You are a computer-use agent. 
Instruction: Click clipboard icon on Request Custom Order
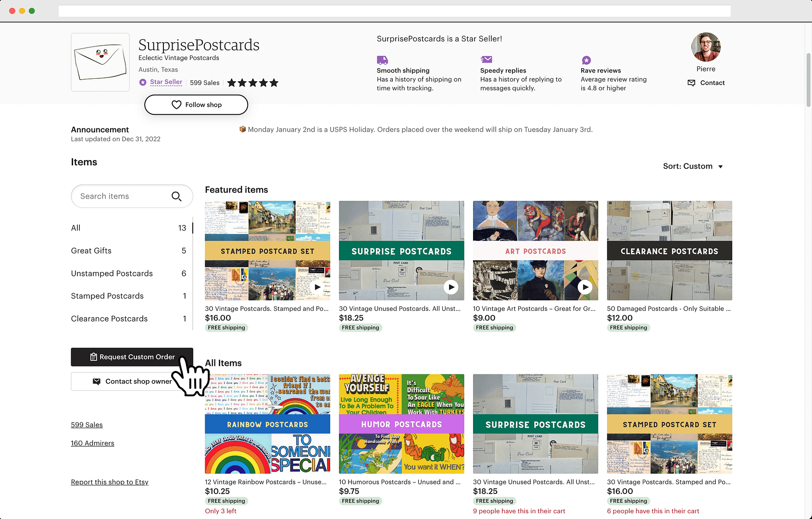click(x=94, y=357)
